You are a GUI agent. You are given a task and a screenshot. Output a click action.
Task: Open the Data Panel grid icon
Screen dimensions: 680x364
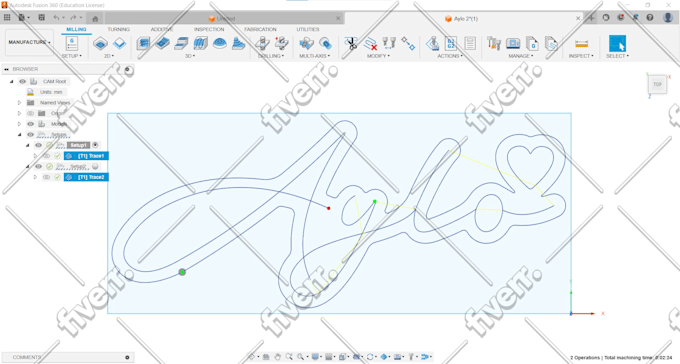coord(7,18)
